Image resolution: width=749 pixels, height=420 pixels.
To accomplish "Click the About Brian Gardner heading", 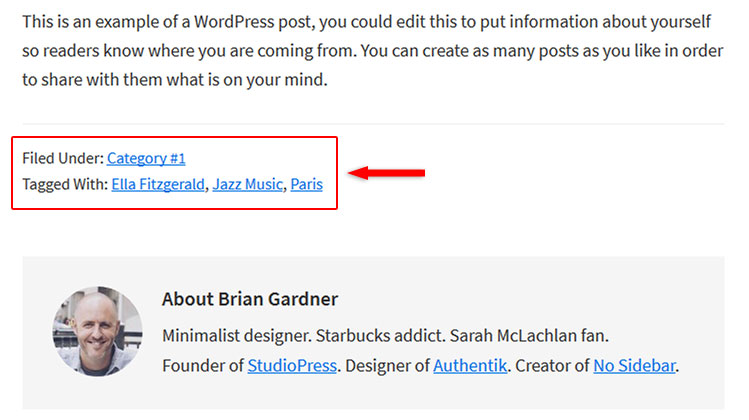I will (x=250, y=299).
